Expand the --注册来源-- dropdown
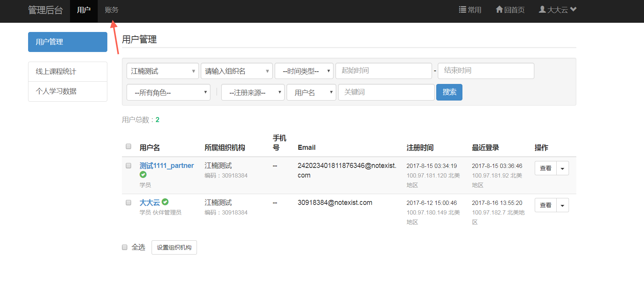 tap(253, 92)
